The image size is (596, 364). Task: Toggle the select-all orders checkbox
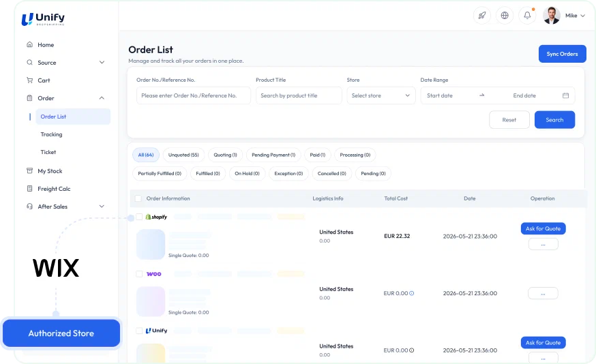tap(138, 198)
